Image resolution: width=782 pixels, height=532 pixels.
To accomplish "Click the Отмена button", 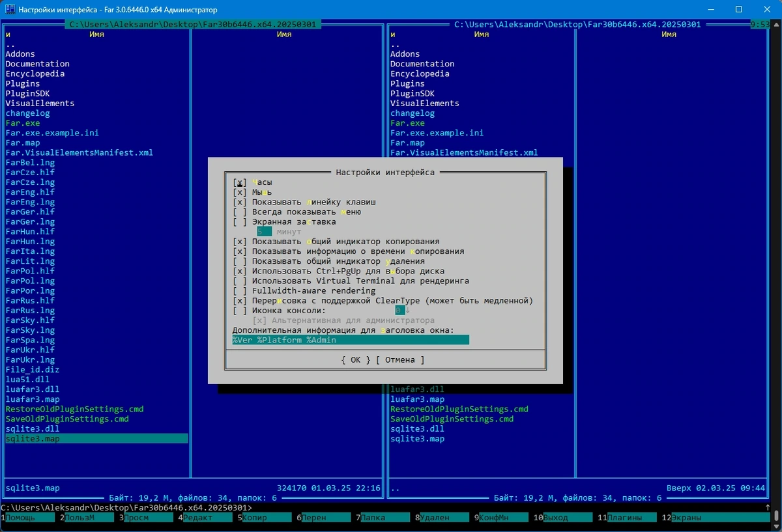I will 400,359.
